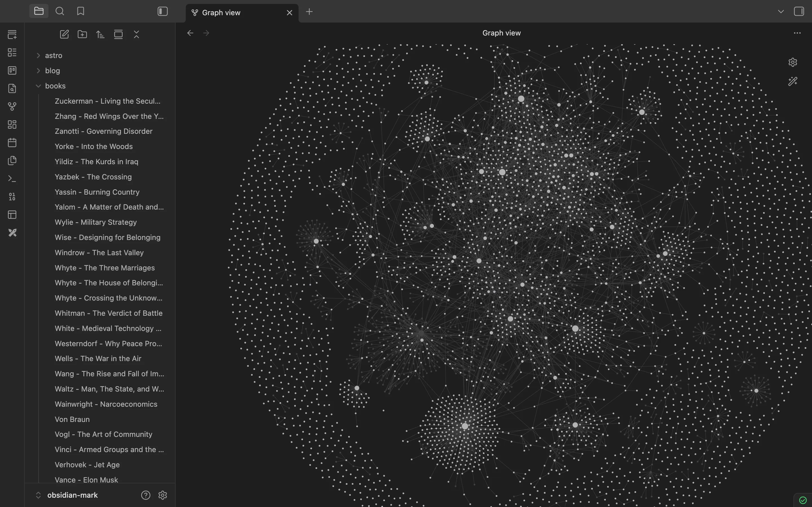Toggle auto-reveal current file

pos(118,34)
